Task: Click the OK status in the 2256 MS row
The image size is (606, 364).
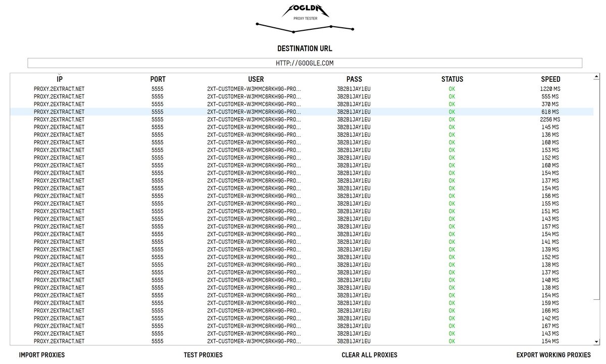Action: (451, 119)
